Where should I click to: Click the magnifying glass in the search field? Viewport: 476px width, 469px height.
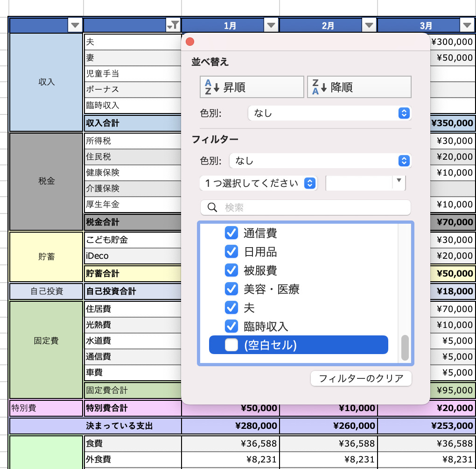[212, 207]
